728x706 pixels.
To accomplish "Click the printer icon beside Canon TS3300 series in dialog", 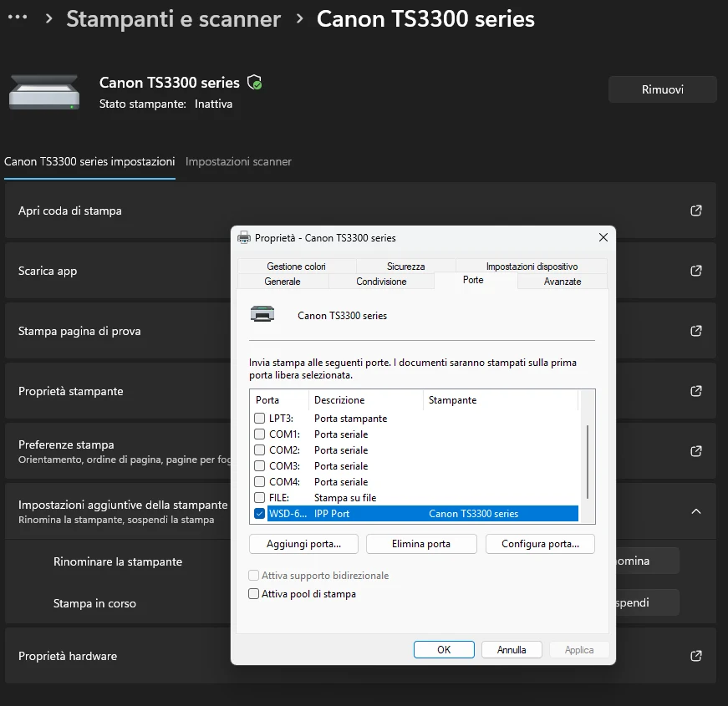I will click(x=262, y=315).
